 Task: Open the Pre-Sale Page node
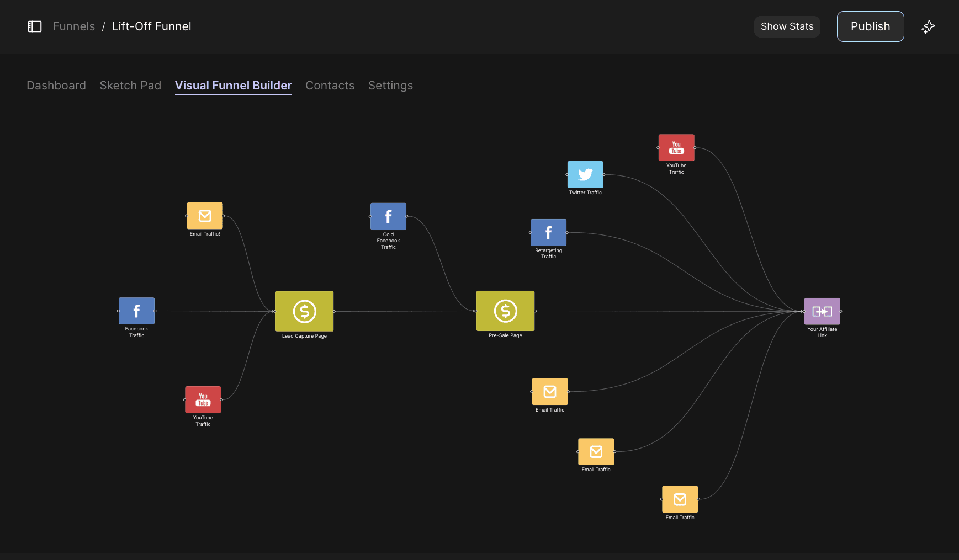(505, 311)
